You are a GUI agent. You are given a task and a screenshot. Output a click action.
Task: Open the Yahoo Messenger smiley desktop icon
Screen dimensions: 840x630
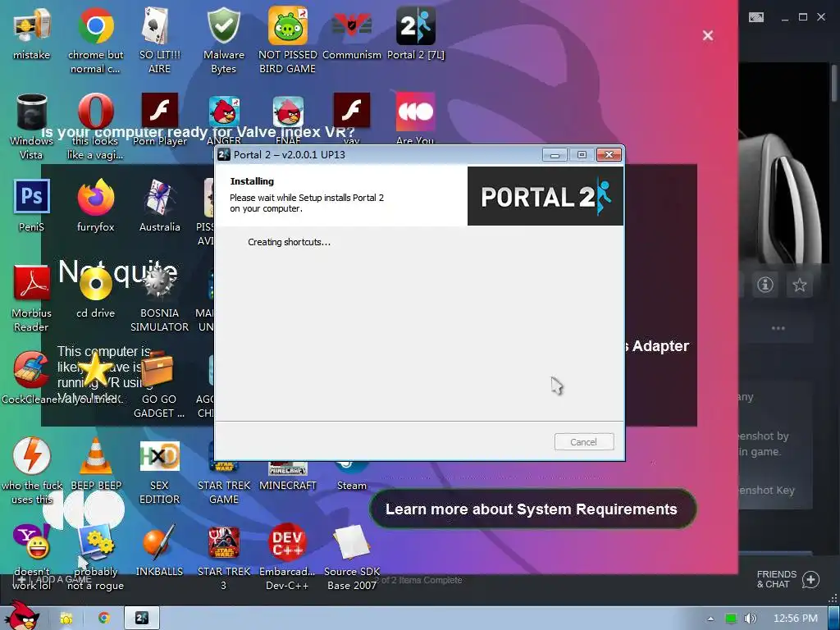coord(32,541)
